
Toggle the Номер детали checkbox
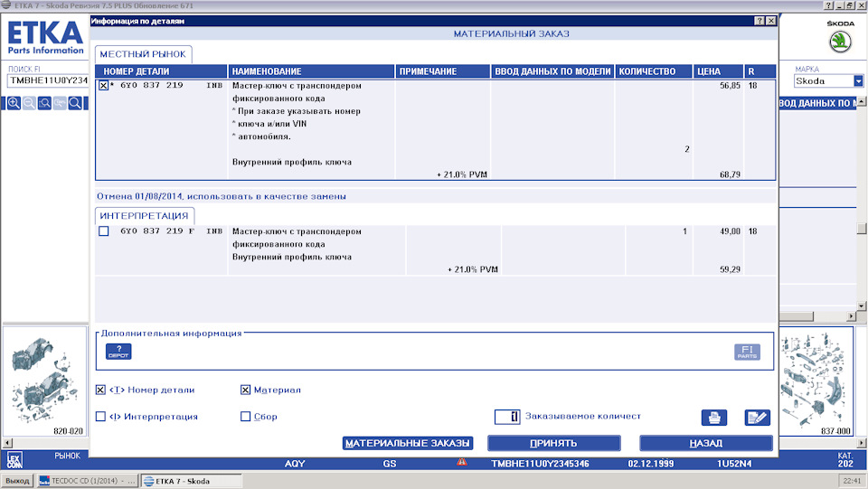click(x=100, y=390)
